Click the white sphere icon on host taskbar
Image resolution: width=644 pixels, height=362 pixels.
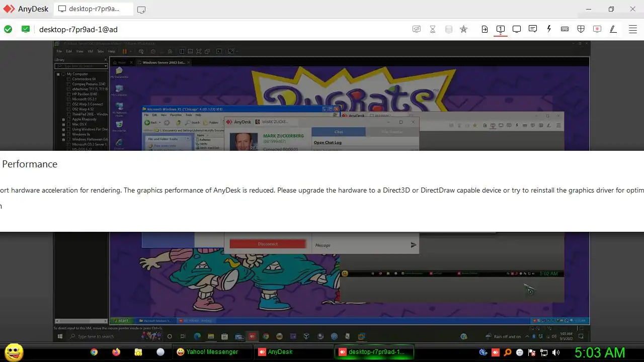tap(160, 352)
